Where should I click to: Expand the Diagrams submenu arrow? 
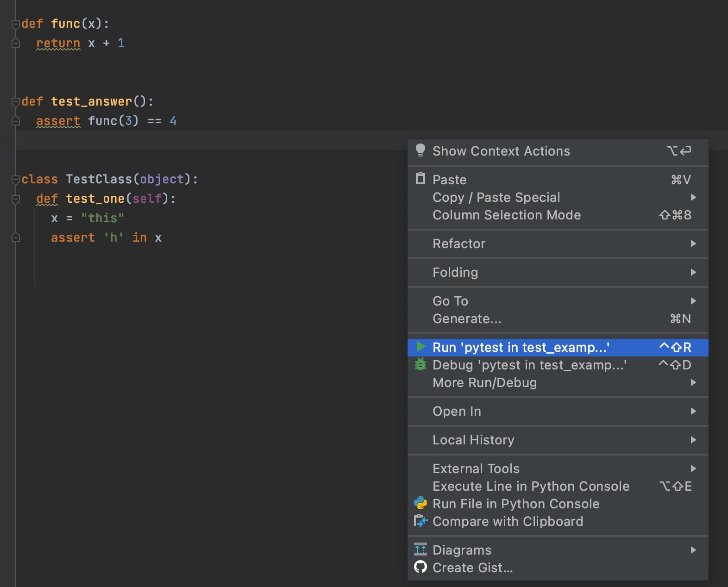click(693, 550)
